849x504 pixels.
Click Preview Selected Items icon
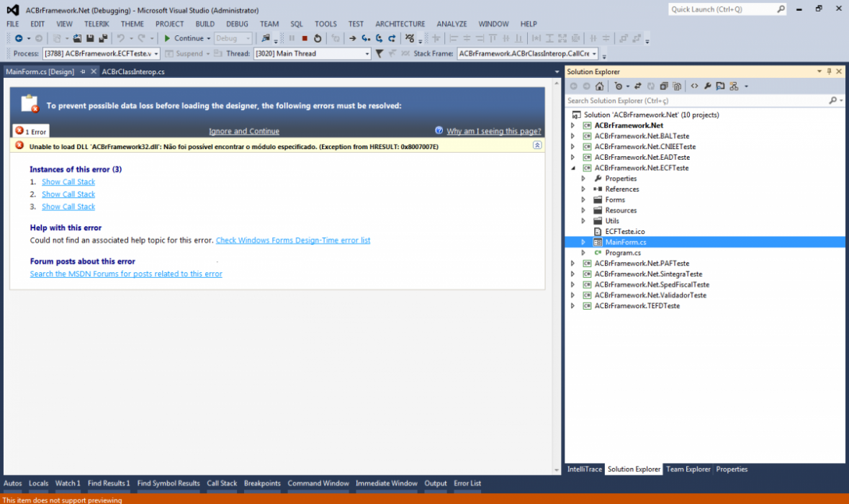[720, 86]
